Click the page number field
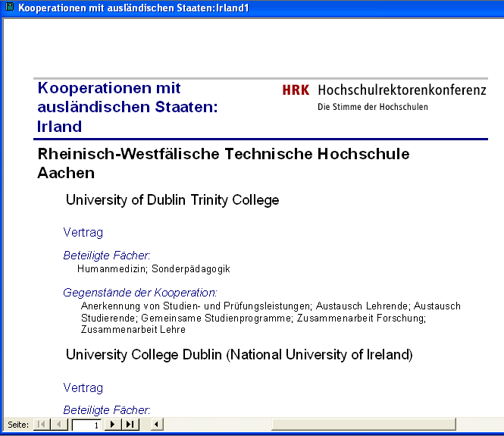Viewport: 504px width, 436px height. pyautogui.click(x=86, y=425)
